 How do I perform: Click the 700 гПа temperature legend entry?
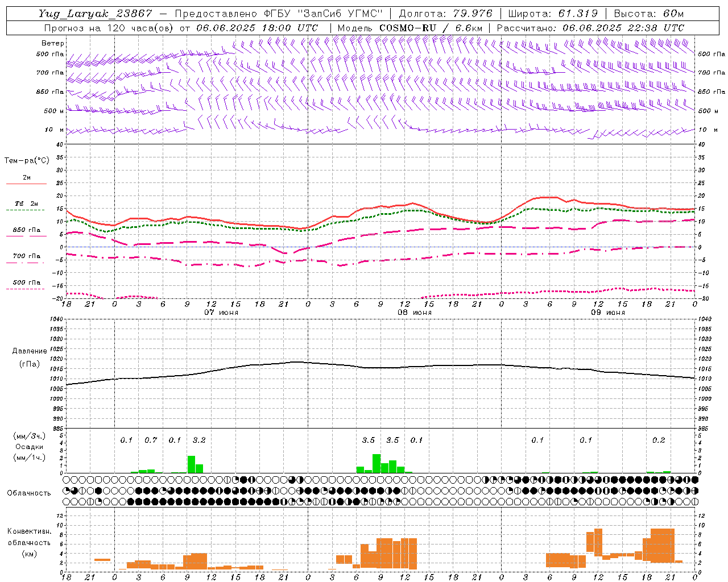[x=27, y=256]
